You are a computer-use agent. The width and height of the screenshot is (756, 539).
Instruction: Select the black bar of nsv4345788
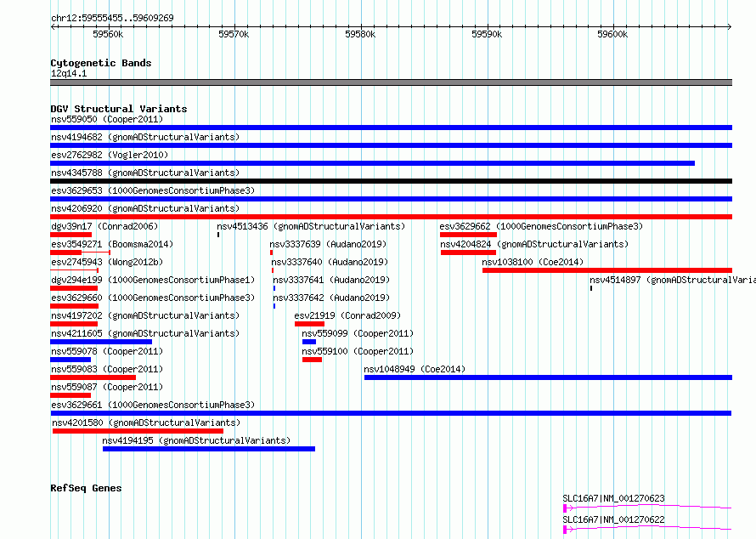pyautogui.click(x=391, y=181)
